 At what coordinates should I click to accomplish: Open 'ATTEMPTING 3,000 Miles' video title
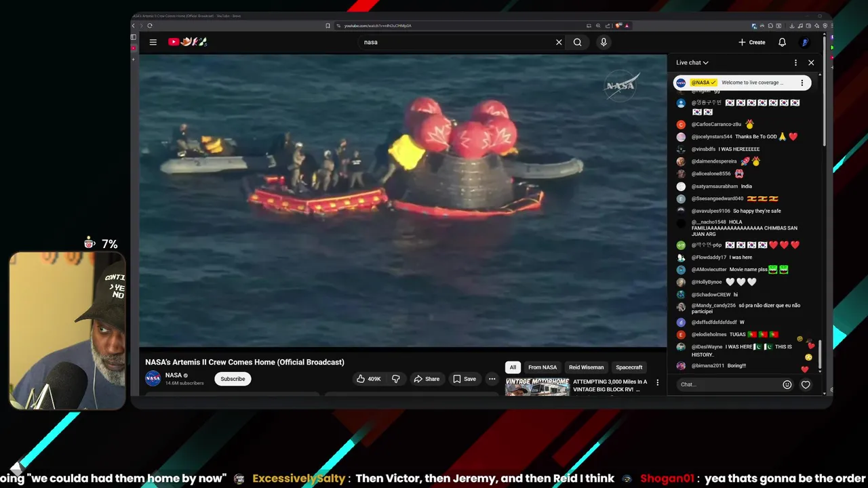pyautogui.click(x=610, y=386)
